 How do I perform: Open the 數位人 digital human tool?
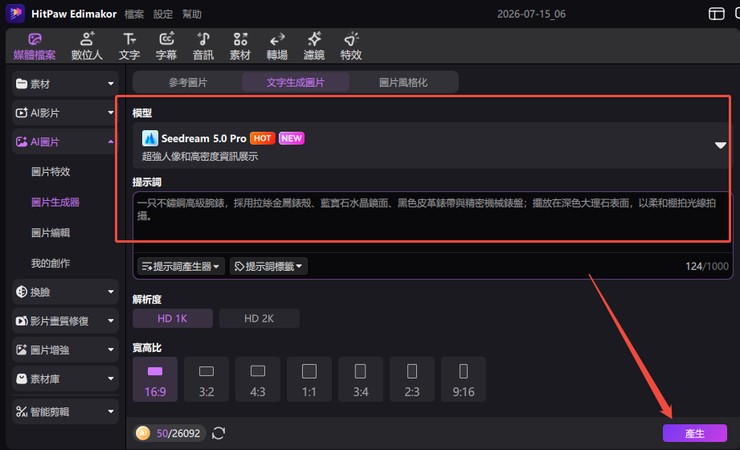pyautogui.click(x=87, y=46)
